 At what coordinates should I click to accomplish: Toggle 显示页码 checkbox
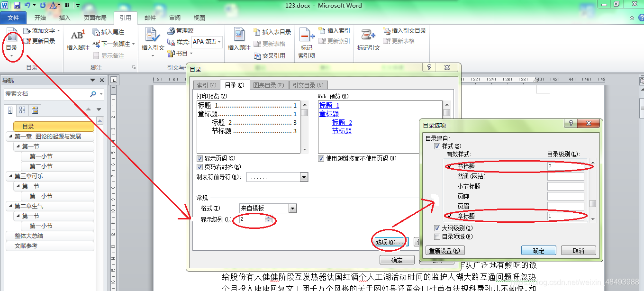tap(200, 158)
